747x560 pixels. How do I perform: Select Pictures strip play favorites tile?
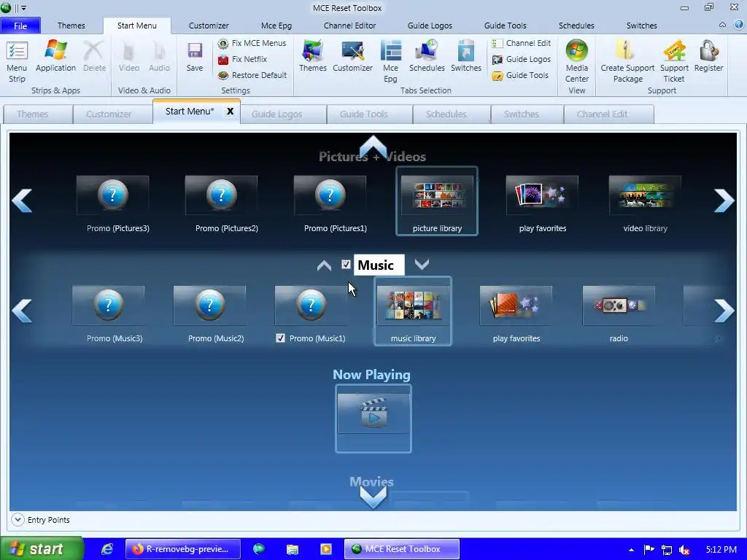click(542, 204)
